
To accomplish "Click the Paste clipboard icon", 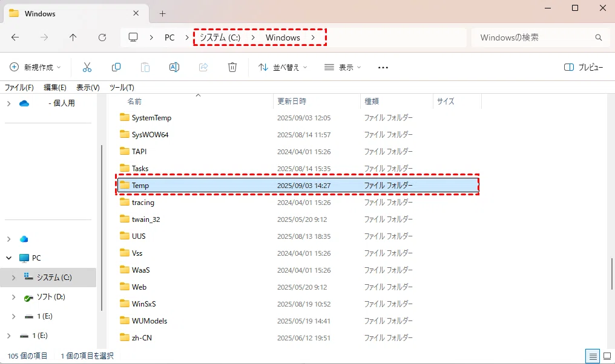I will (145, 67).
